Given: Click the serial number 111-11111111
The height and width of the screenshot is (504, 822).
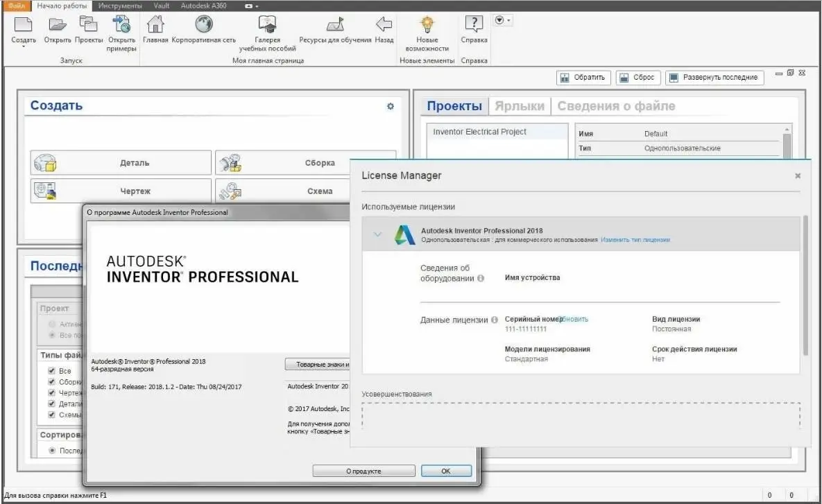Looking at the screenshot, I should 525,329.
